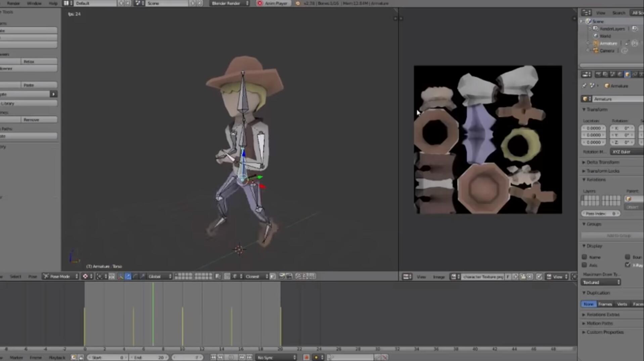This screenshot has height=361, width=644.
Task: Open the Marker menu in timeline
Action: point(16,357)
